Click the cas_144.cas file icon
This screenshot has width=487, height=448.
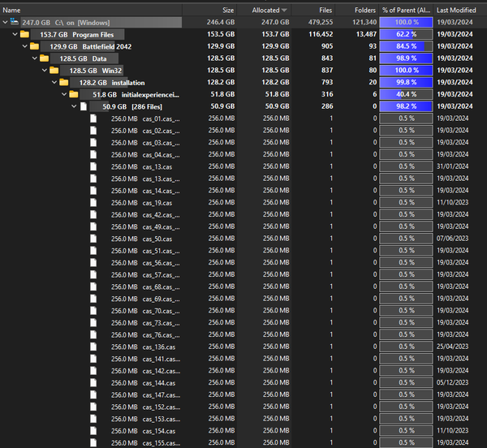click(93, 382)
